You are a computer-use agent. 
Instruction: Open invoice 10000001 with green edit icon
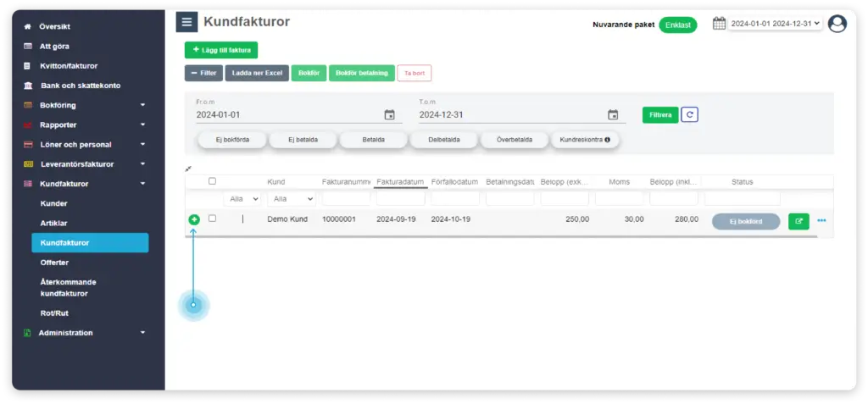pyautogui.click(x=798, y=221)
